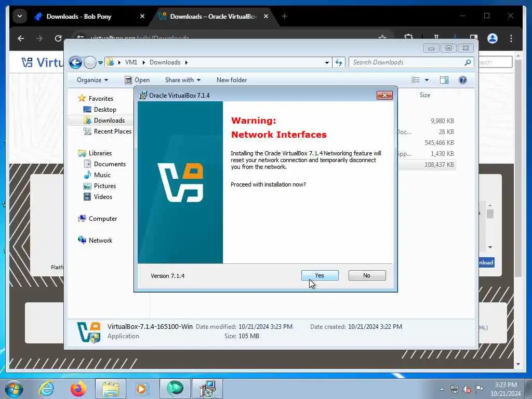Launch Firefox from taskbar

click(x=78, y=389)
